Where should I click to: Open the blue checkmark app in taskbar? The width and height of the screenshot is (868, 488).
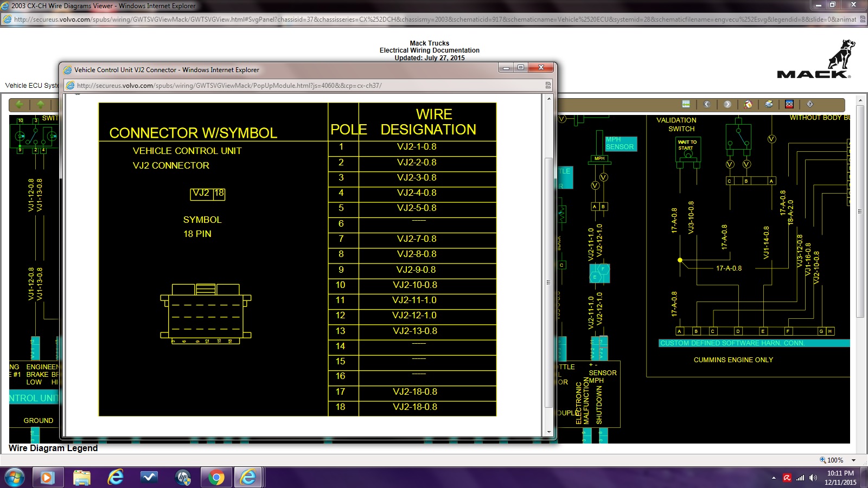pyautogui.click(x=149, y=478)
